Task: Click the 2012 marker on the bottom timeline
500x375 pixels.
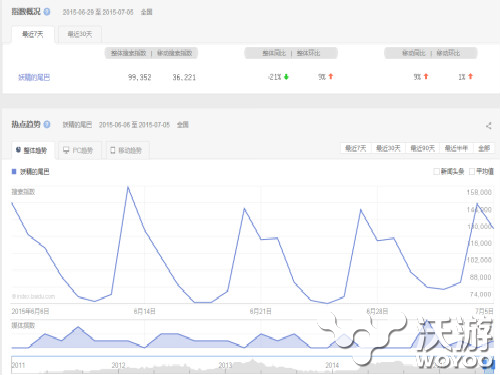Action: [119, 365]
